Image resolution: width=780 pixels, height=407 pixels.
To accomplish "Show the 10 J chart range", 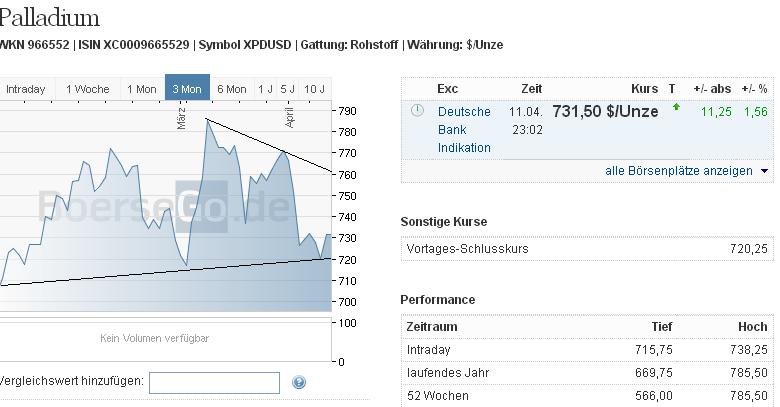I will (x=315, y=89).
